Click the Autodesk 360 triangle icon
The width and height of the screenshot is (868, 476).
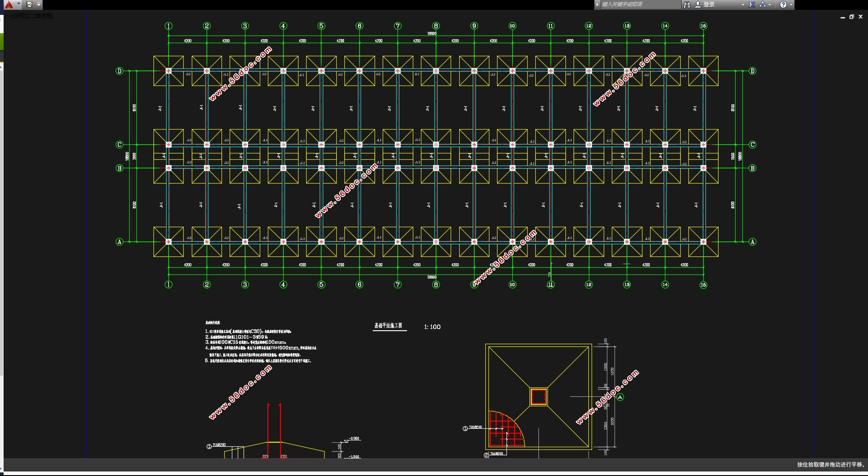[762, 4]
